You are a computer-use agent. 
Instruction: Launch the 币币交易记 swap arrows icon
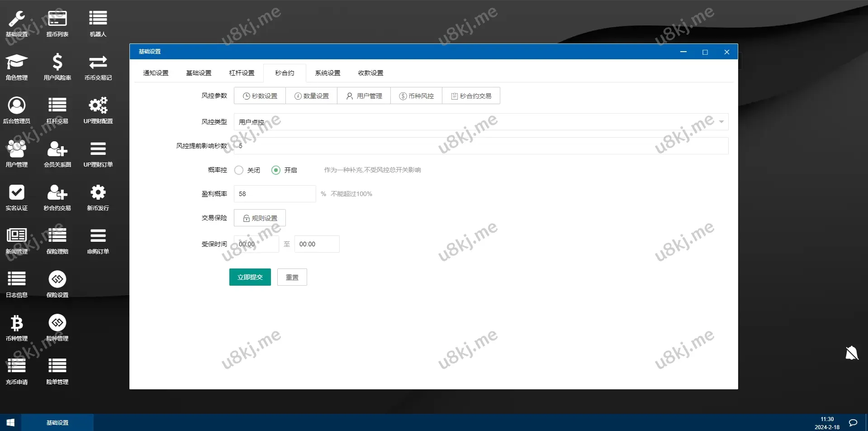coord(98,62)
